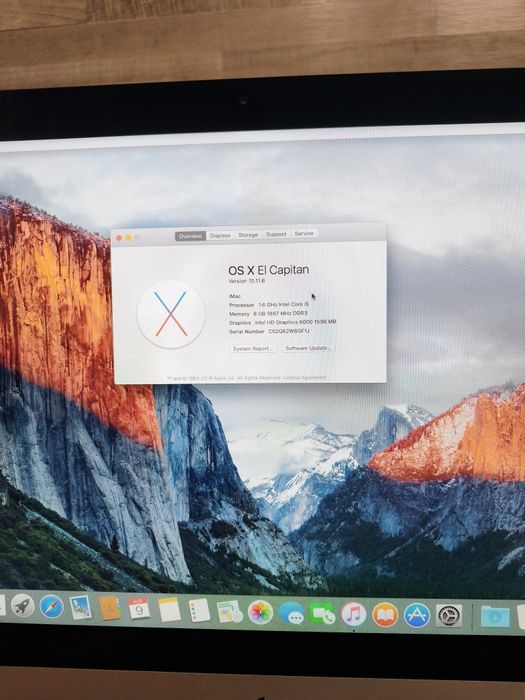
Task: Open the Support tab
Action: point(276,234)
